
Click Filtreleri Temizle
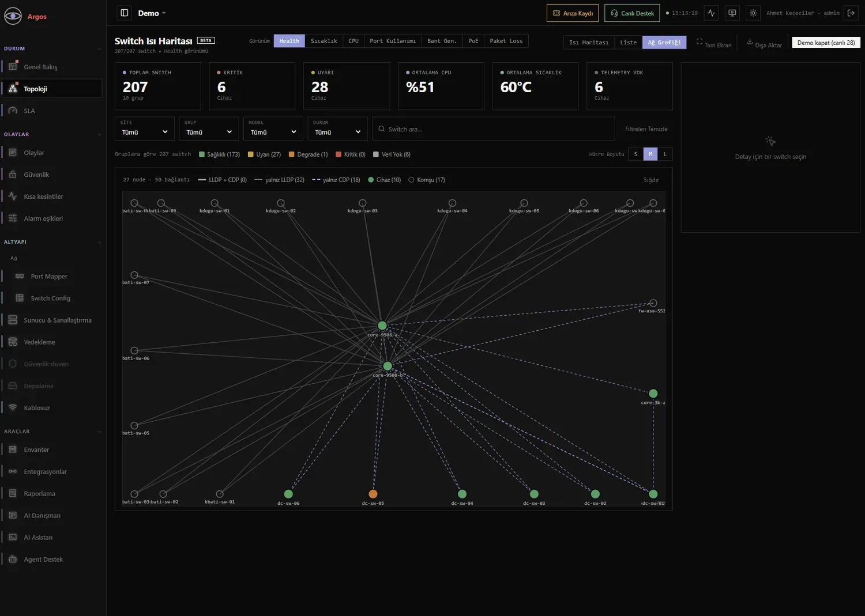[x=646, y=129]
